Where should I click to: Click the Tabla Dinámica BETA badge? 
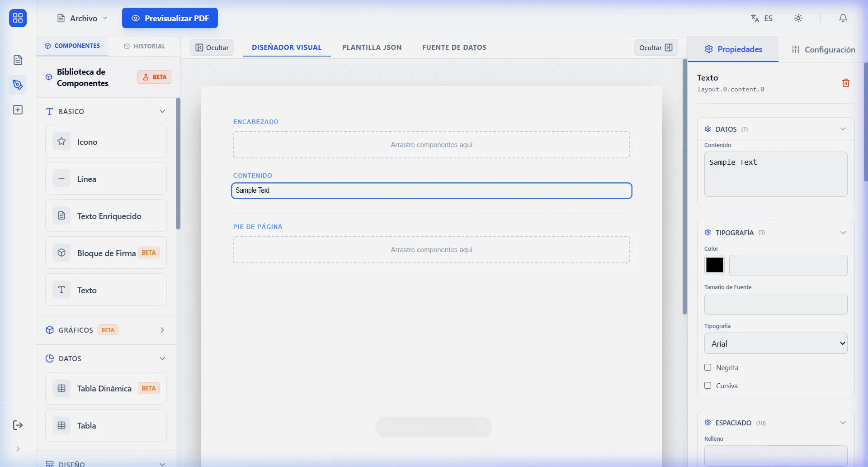[x=149, y=388]
